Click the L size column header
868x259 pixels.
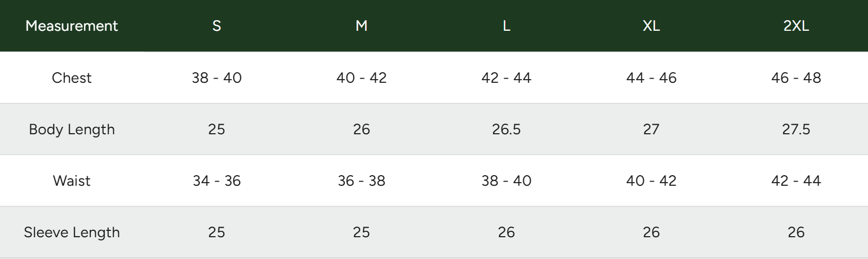tap(506, 25)
